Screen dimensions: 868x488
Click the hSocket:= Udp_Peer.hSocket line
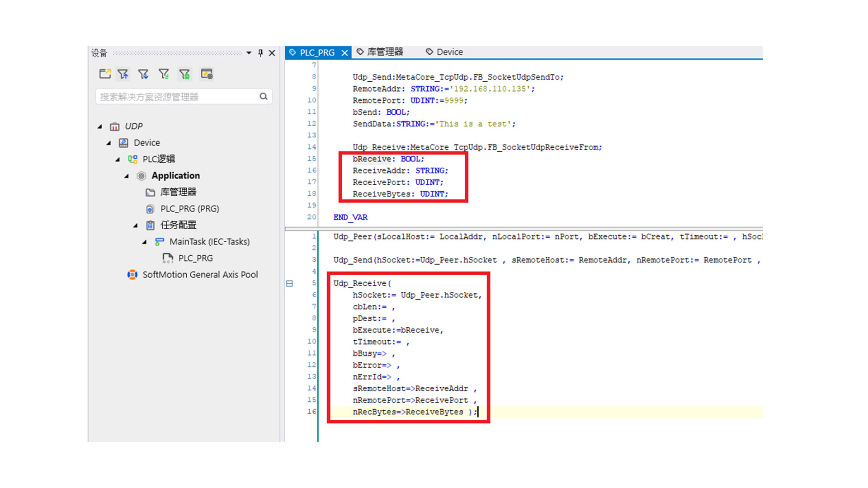[x=417, y=295]
